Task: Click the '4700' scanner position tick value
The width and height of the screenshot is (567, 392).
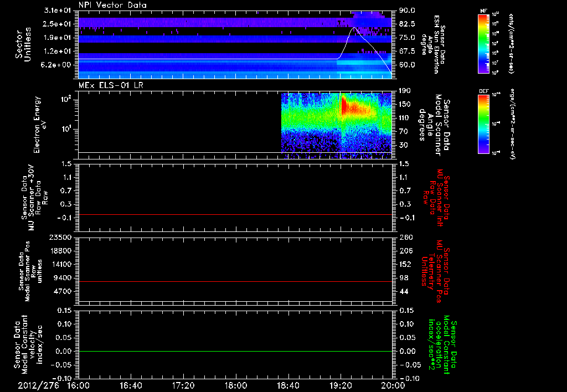Action: (62, 291)
